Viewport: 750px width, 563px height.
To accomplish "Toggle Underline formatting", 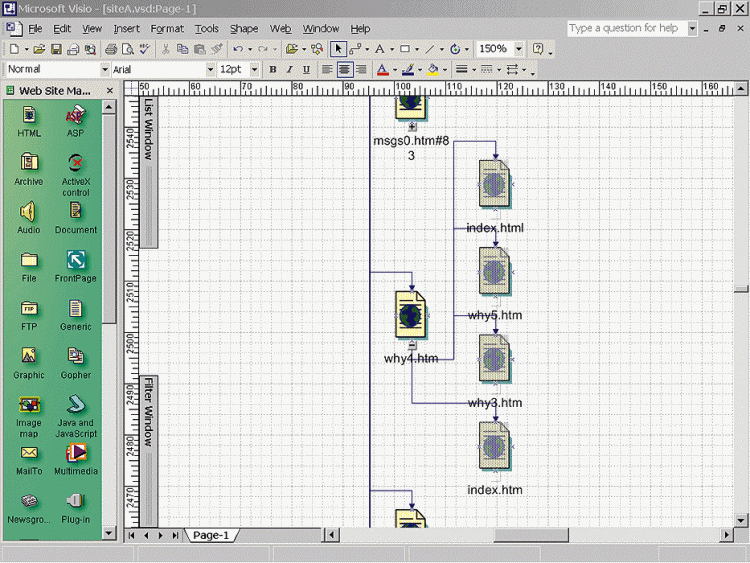I will point(306,70).
